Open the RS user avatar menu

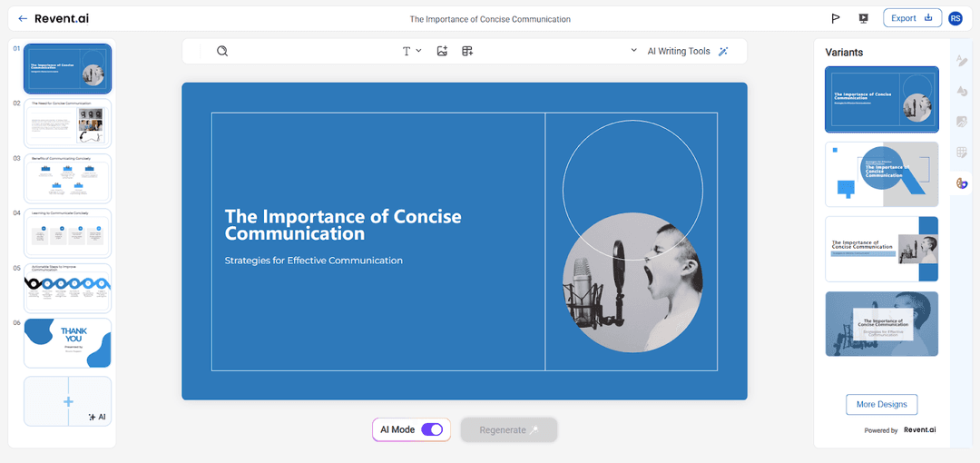(955, 19)
